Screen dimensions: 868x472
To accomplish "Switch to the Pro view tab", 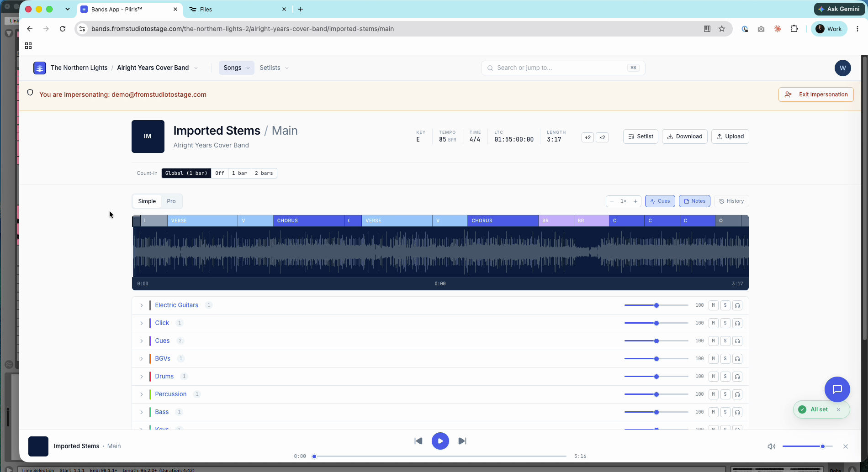I will 171,201.
